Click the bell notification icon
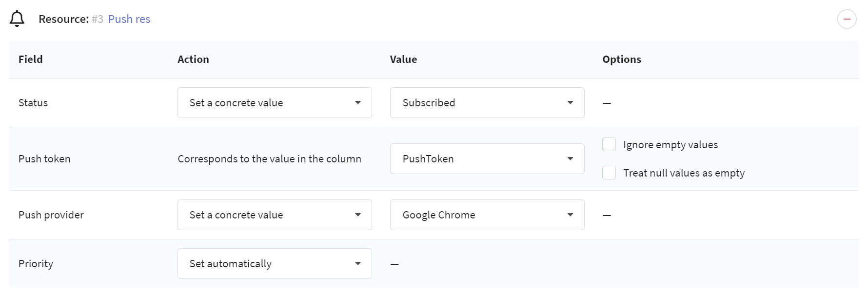This screenshot has width=868, height=296. coord(17,19)
